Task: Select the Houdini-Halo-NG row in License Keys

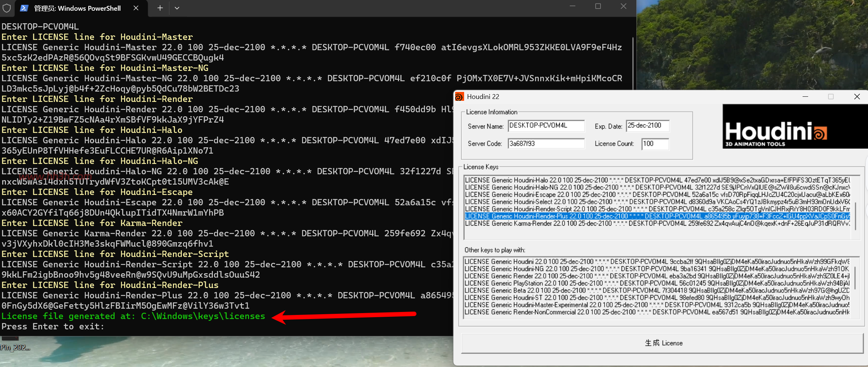Action: pos(657,187)
